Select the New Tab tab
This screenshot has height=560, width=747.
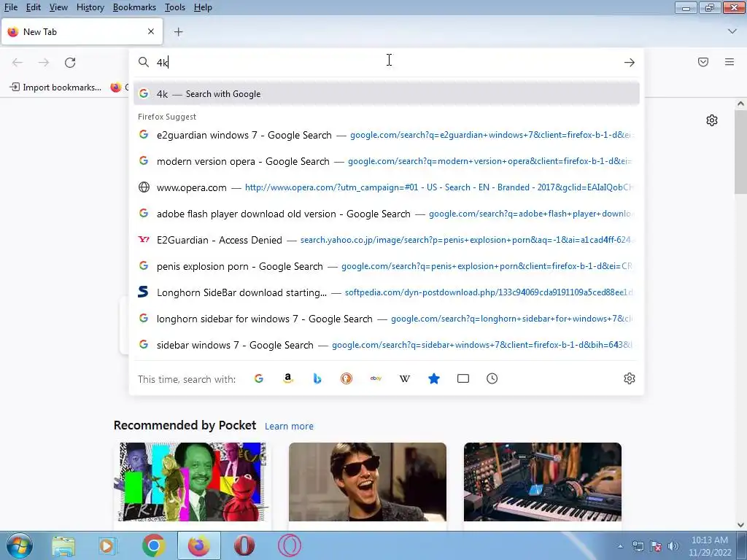point(82,32)
